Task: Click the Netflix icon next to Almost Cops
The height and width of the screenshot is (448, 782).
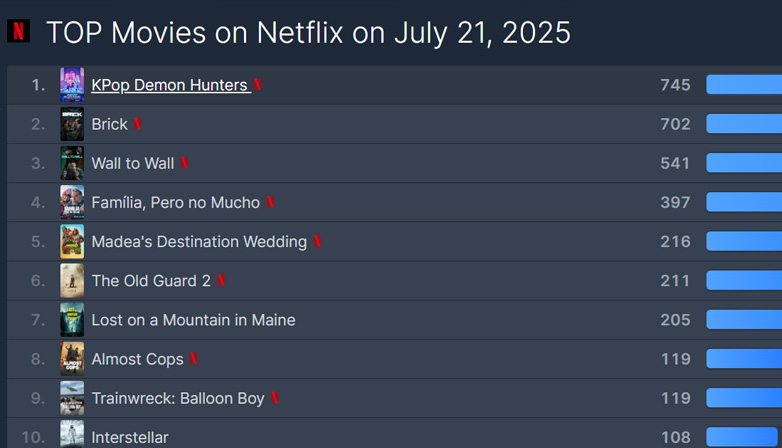Action: pos(194,359)
